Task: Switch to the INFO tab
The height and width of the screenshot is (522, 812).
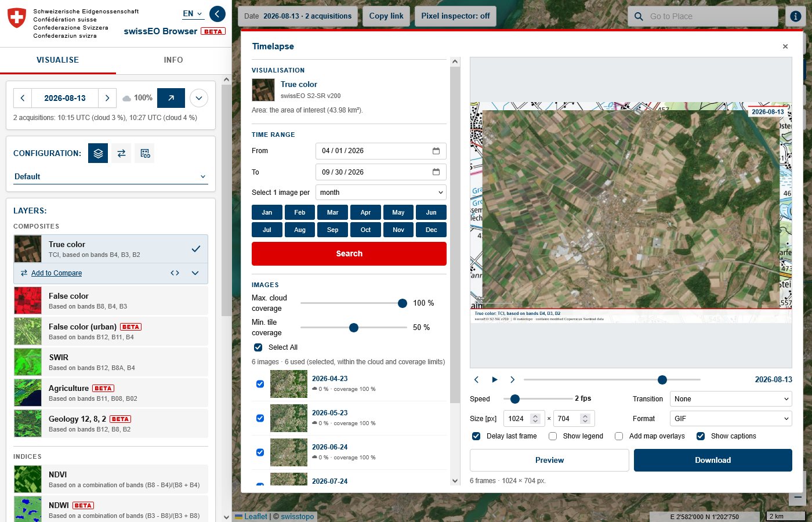Action: [x=173, y=60]
